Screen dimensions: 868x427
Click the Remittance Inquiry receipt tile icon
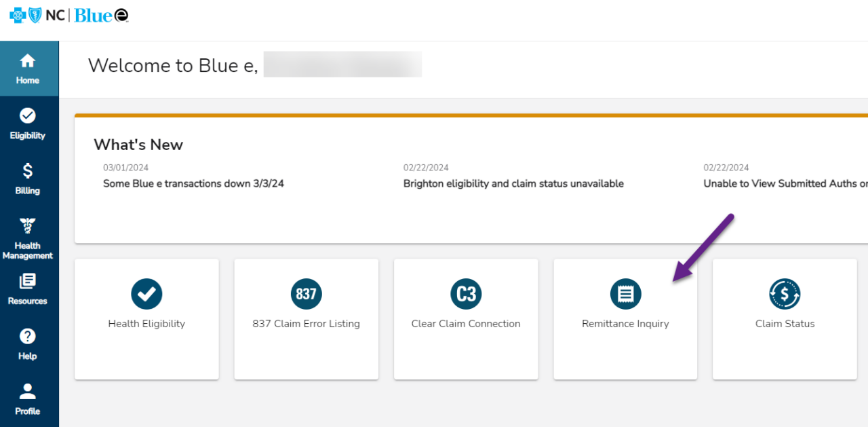pyautogui.click(x=626, y=294)
